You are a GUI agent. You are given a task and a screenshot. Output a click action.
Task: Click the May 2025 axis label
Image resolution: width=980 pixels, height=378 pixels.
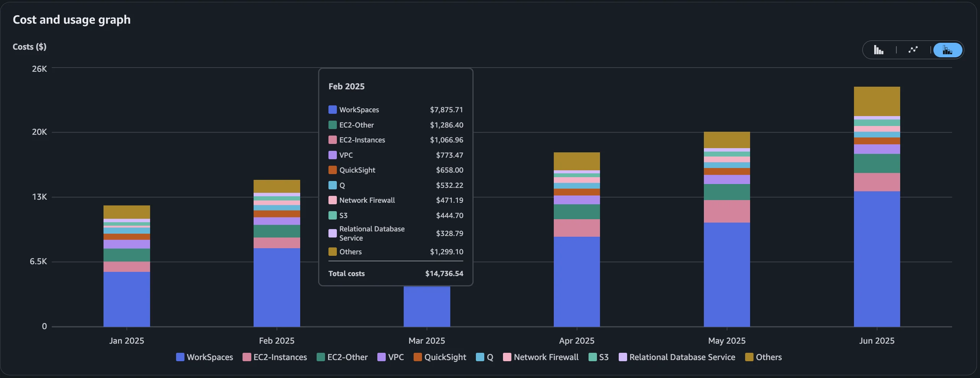[x=727, y=341]
